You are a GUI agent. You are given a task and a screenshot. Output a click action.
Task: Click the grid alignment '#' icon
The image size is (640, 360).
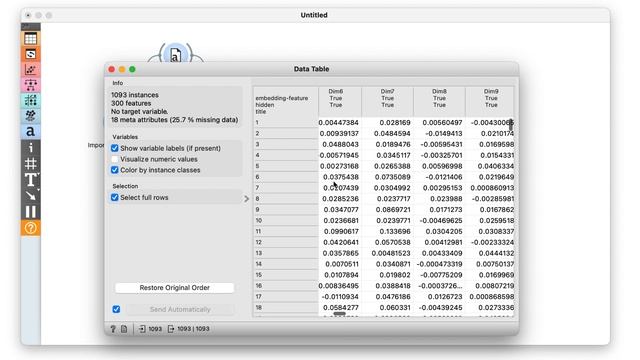pos(31,164)
